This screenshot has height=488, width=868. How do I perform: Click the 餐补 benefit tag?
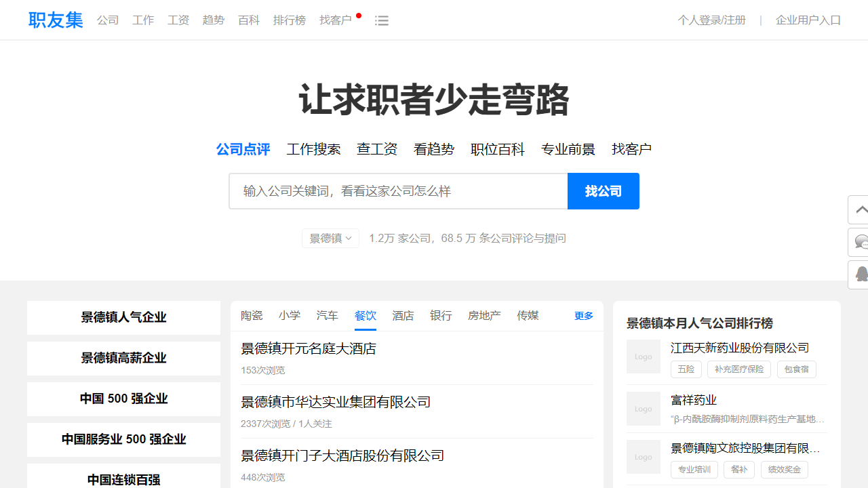[739, 469]
